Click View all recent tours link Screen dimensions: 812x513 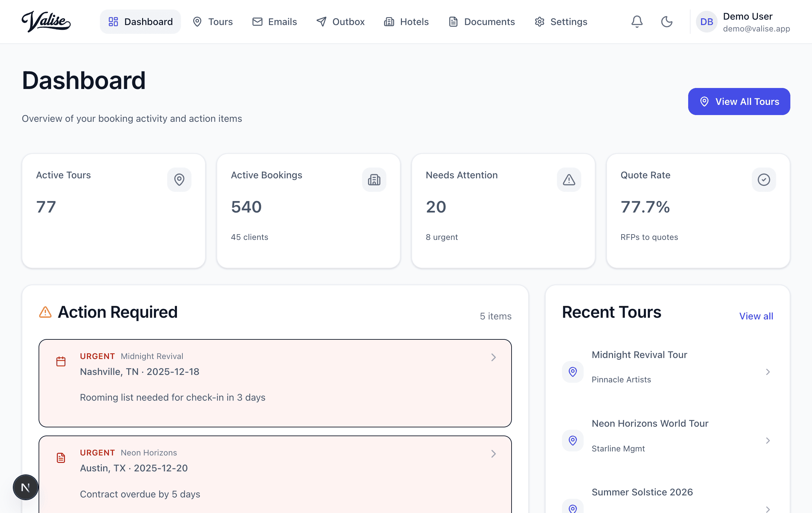[756, 316]
